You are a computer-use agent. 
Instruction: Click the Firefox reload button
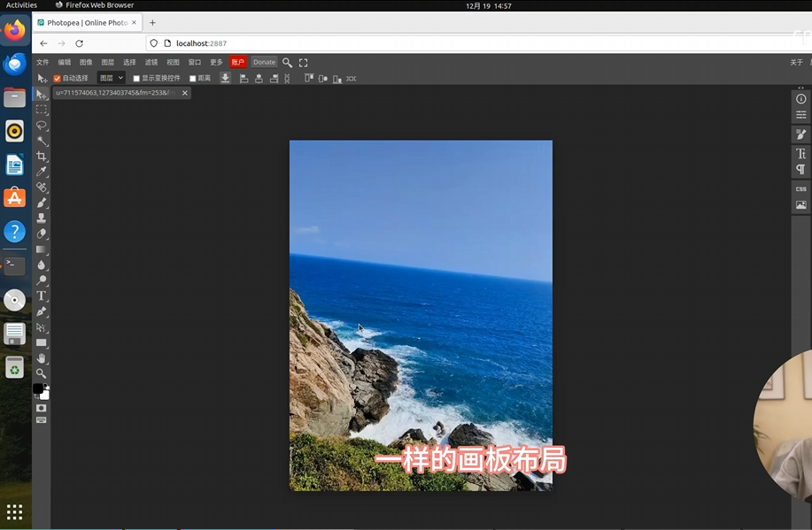click(x=79, y=43)
